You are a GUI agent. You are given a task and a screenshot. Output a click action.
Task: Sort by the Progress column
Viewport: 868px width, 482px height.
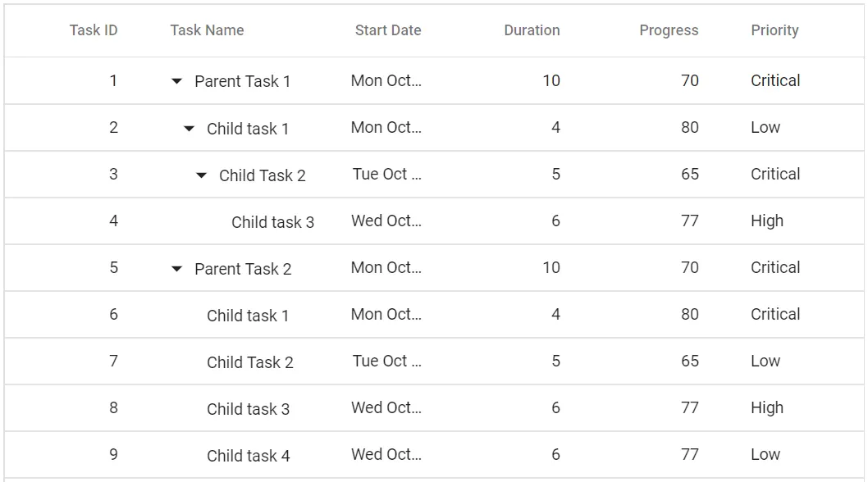click(x=669, y=30)
